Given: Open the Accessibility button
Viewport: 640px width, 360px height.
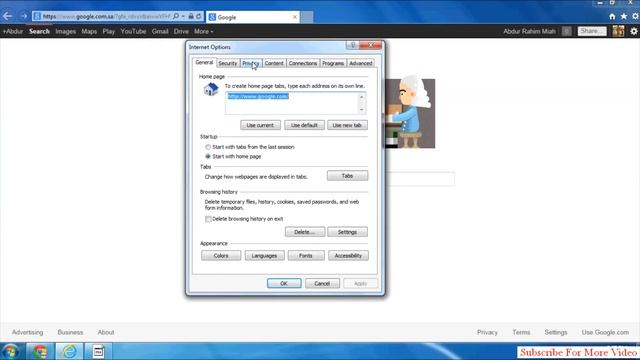Looking at the screenshot, I should [348, 256].
